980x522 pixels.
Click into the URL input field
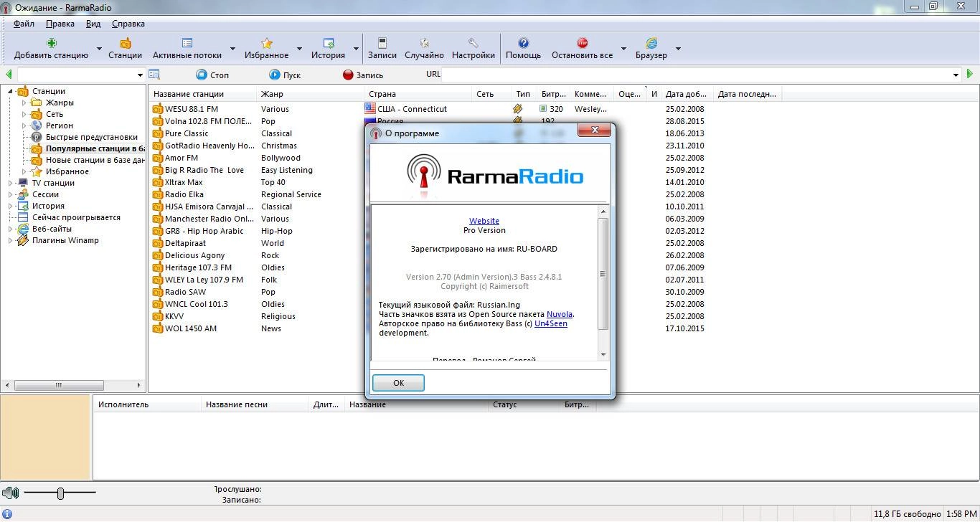[695, 74]
